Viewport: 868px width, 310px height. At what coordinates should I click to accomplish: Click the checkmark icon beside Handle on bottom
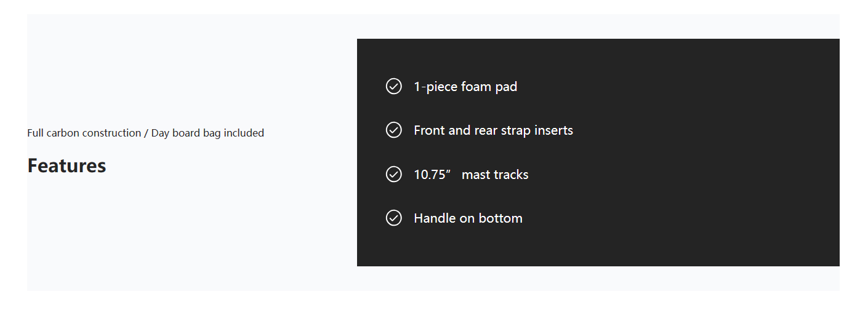click(394, 218)
